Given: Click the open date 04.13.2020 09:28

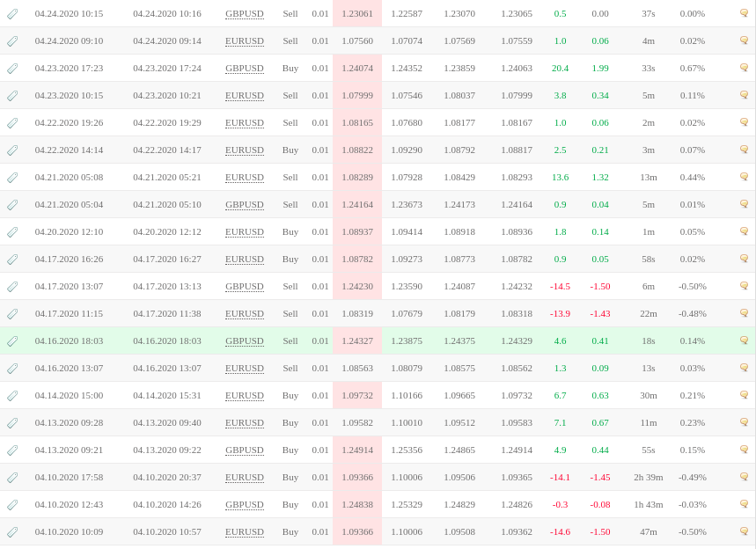Looking at the screenshot, I should tap(69, 422).
